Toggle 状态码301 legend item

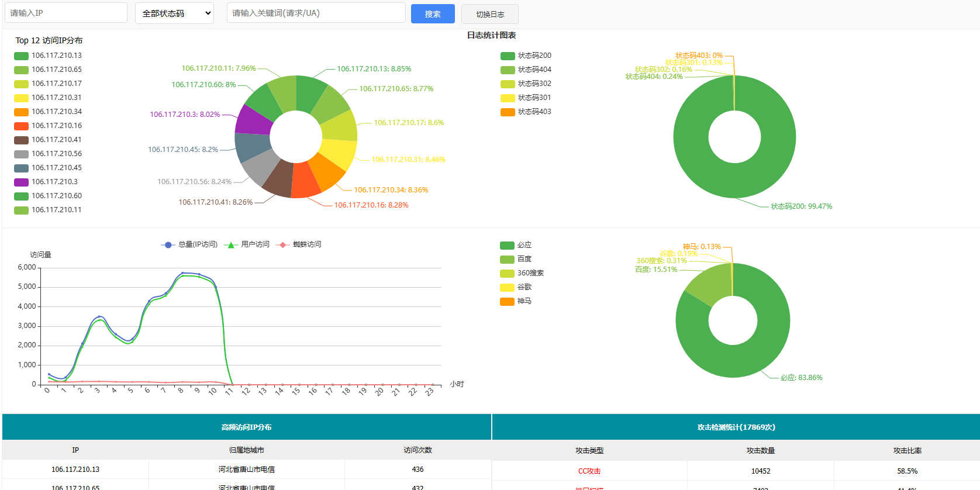click(x=526, y=98)
